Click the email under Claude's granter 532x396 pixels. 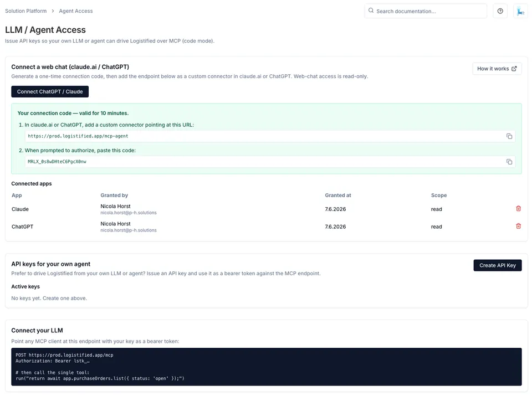pyautogui.click(x=128, y=213)
